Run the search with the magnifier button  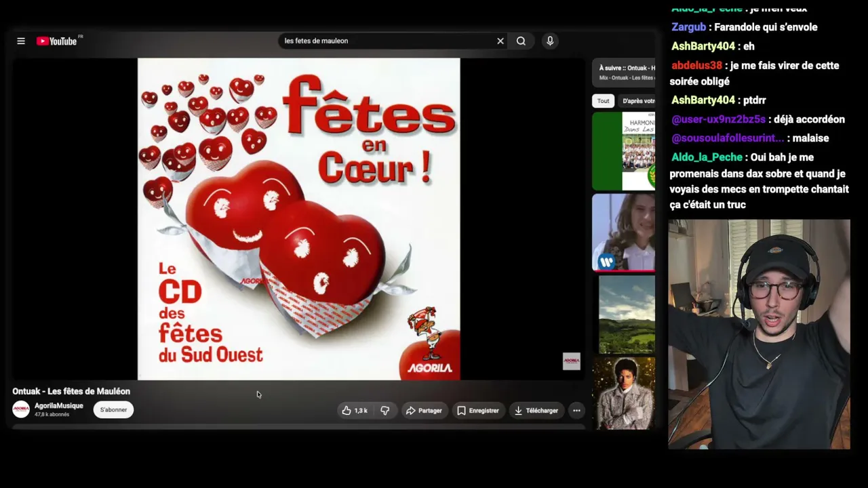[521, 41]
